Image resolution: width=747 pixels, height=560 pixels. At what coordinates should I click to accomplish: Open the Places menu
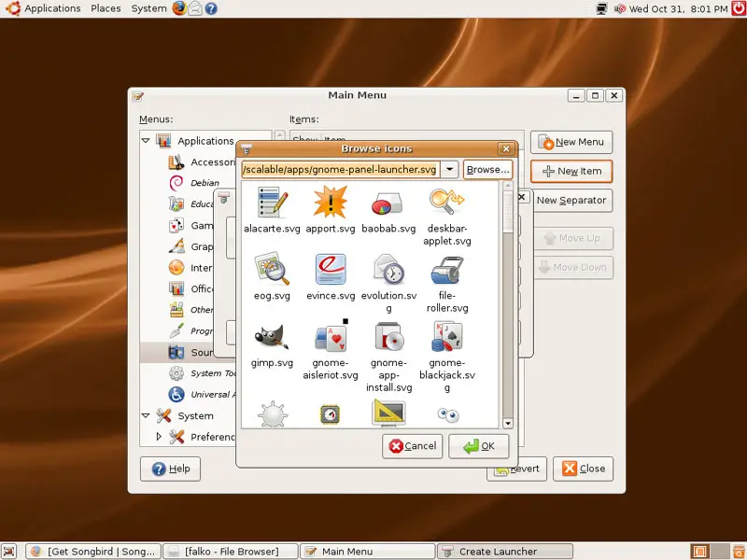pyautogui.click(x=106, y=8)
